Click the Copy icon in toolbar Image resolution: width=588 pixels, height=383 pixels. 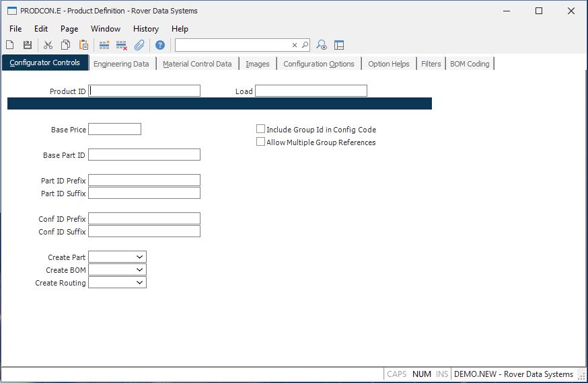point(66,45)
